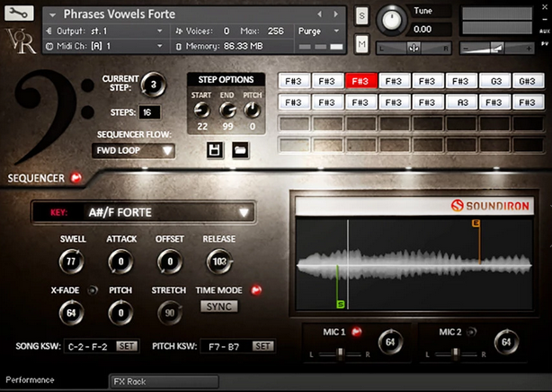Click the Soundiron logo
The height and width of the screenshot is (392, 552).
[490, 206]
